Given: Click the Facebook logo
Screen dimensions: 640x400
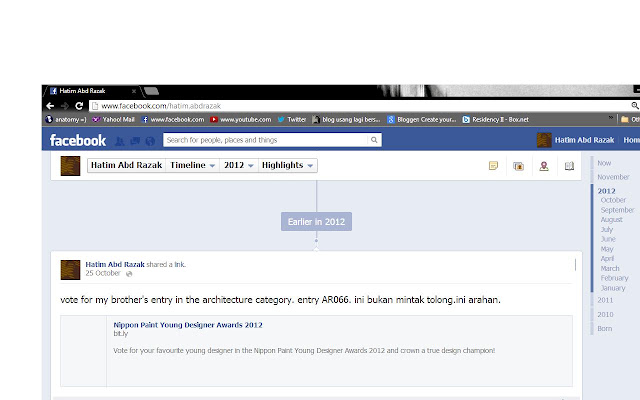Looking at the screenshot, I should pyautogui.click(x=78, y=140).
